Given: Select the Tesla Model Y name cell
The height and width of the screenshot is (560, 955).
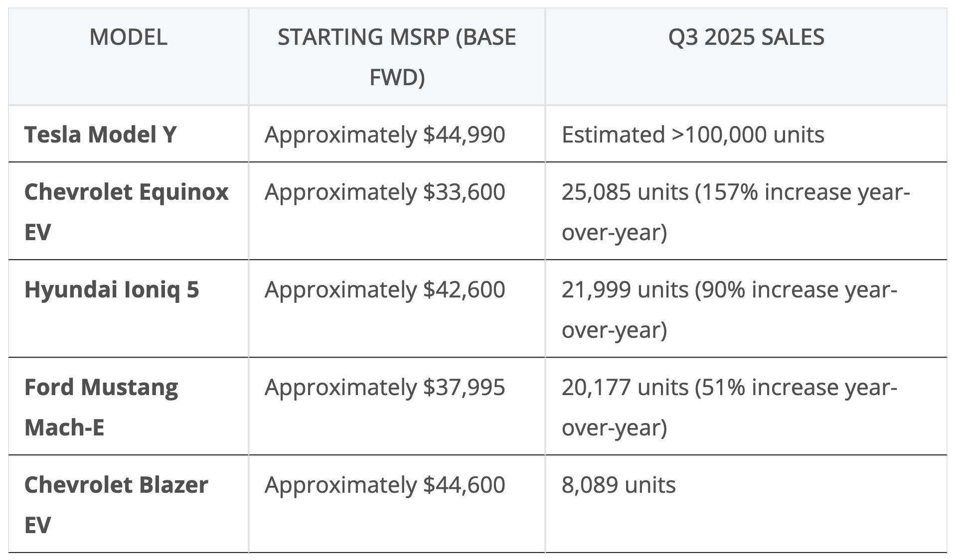Looking at the screenshot, I should pos(100,135).
